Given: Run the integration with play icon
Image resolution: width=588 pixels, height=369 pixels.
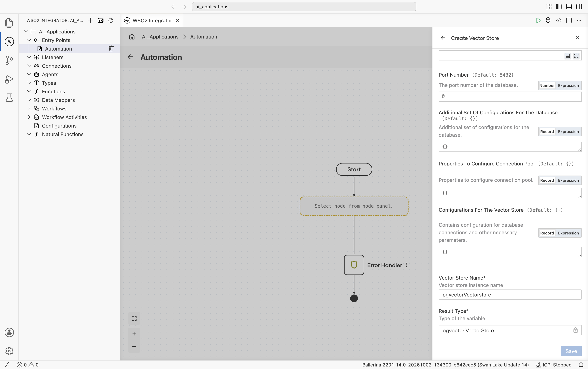Looking at the screenshot, I should click(538, 20).
